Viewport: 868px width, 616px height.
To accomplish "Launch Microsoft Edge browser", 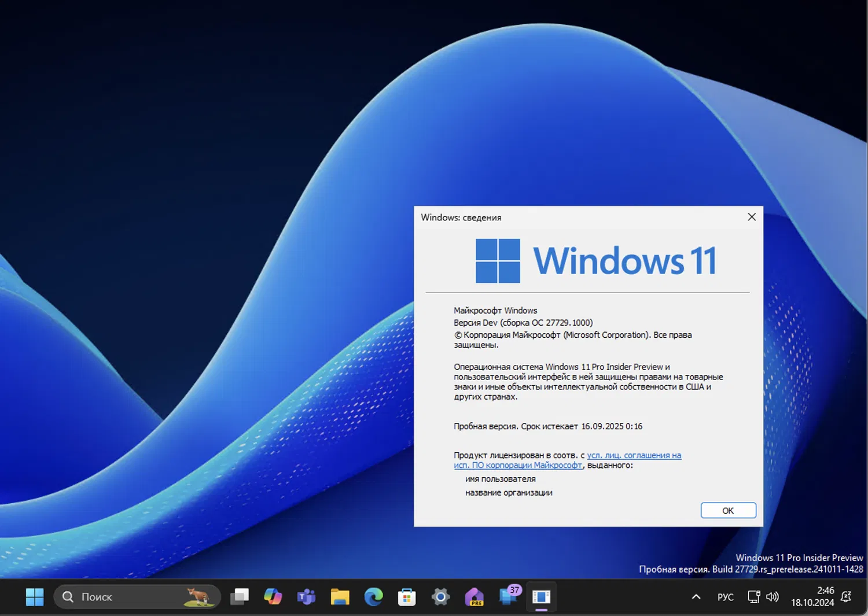I will point(374,596).
